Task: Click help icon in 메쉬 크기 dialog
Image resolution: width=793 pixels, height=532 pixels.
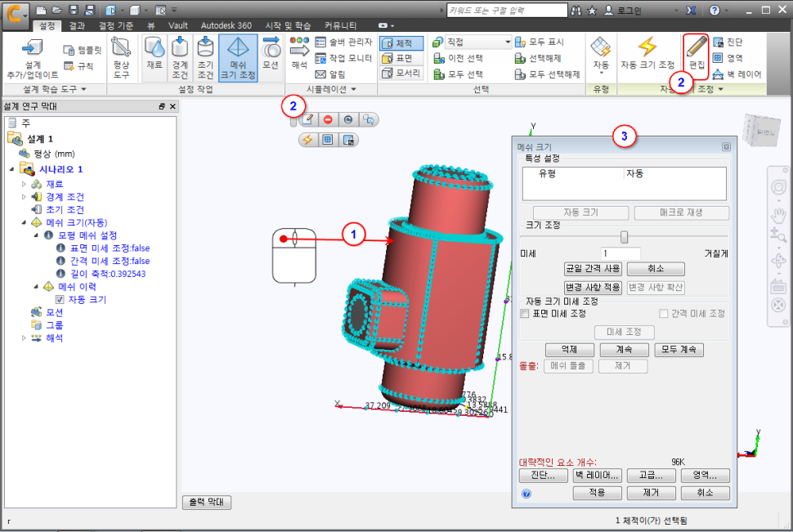Action: tap(526, 494)
